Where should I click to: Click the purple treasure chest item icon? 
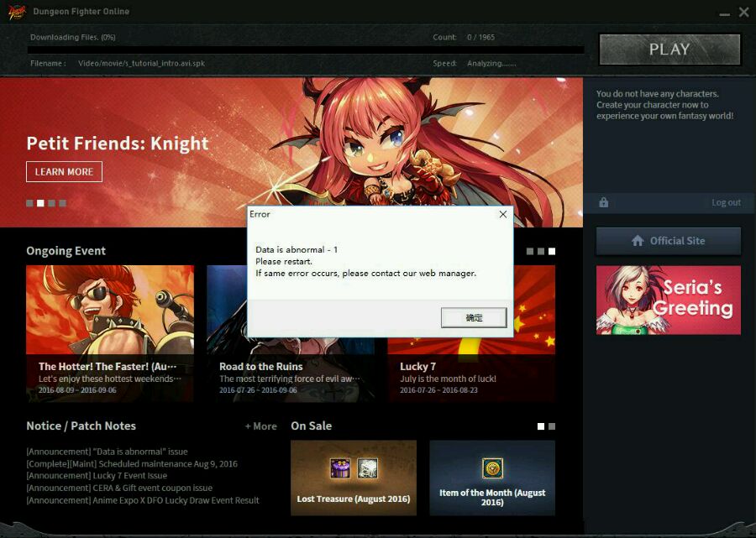point(340,468)
